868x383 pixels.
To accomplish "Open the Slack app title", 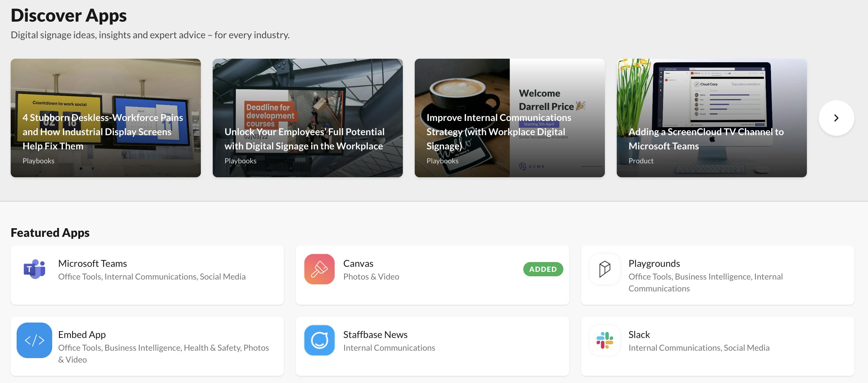I will pos(639,334).
